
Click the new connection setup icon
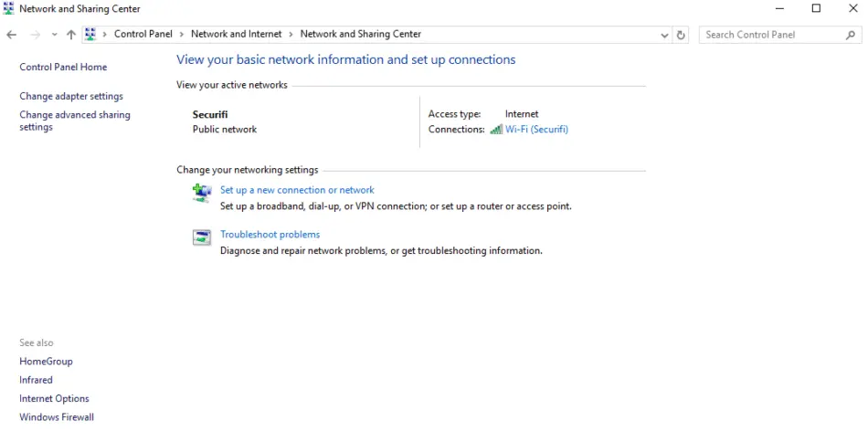(x=202, y=193)
